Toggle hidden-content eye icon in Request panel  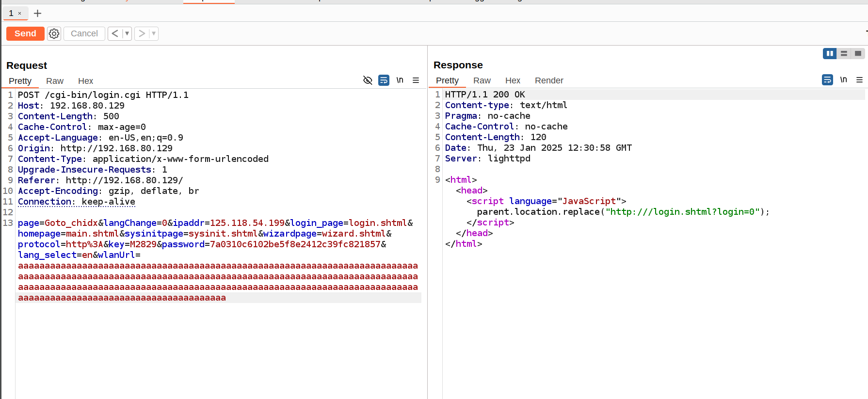pyautogui.click(x=368, y=80)
